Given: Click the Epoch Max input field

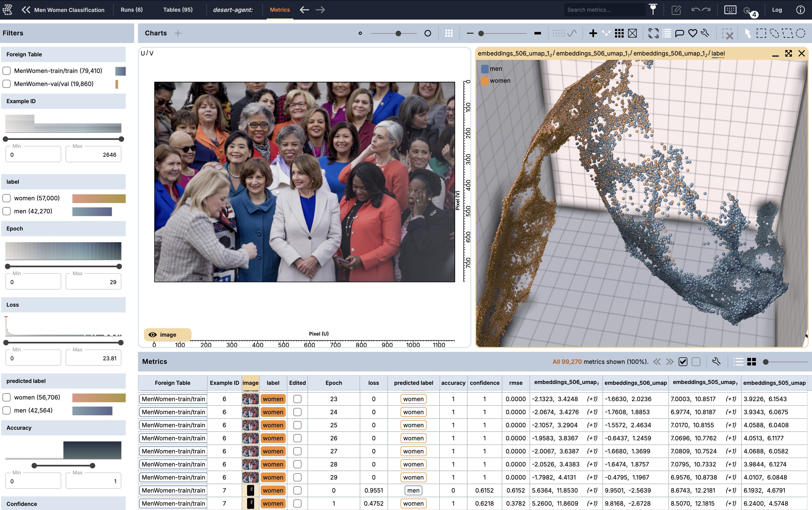Looking at the screenshot, I should tap(93, 282).
